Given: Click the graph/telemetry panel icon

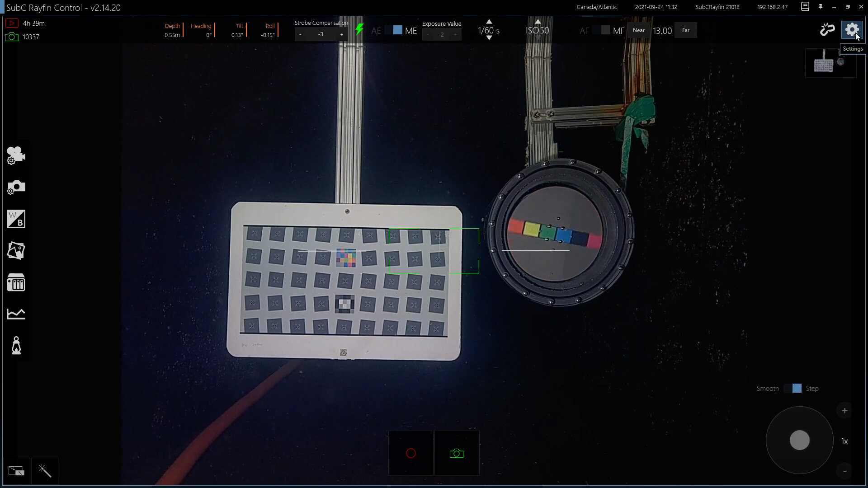Looking at the screenshot, I should click(16, 314).
